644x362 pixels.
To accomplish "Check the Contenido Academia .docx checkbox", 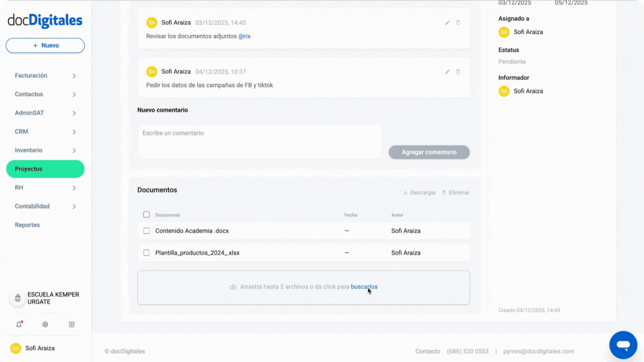I will tap(146, 231).
